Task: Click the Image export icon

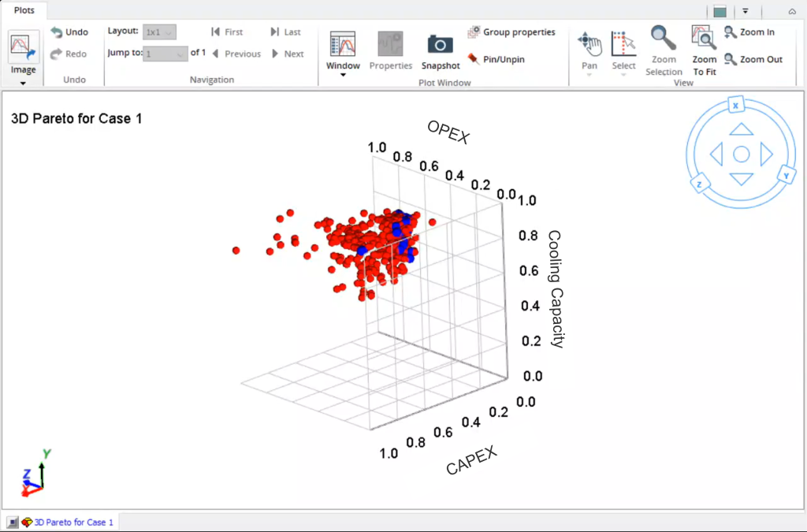Action: tap(24, 47)
